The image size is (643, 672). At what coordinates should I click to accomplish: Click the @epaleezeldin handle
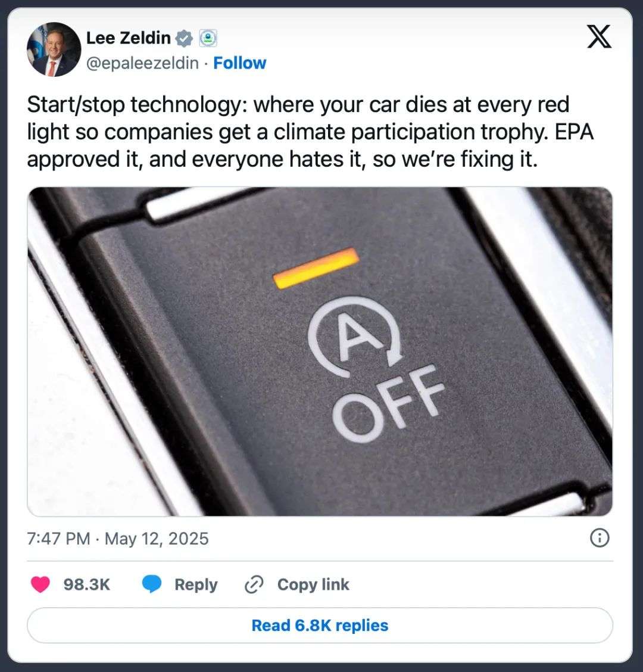coord(142,63)
